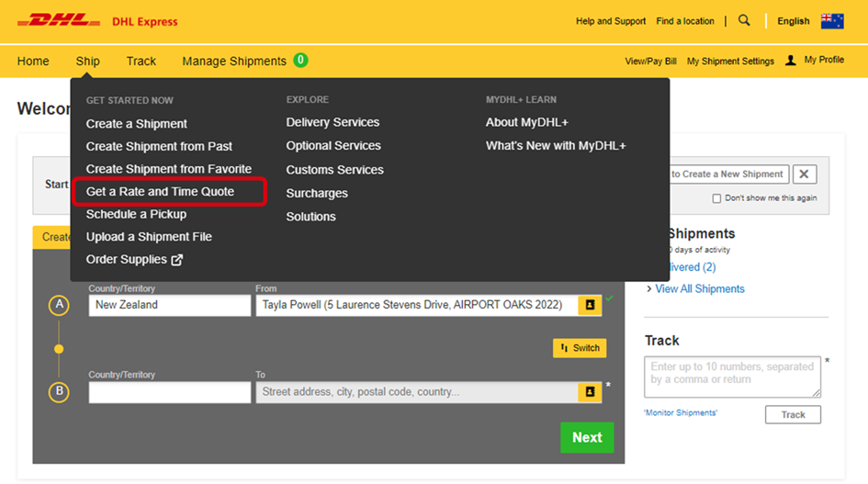Image resolution: width=868 pixels, height=484 pixels.
Task: Click the external link icon beside Order Supplies
Action: coord(176,260)
